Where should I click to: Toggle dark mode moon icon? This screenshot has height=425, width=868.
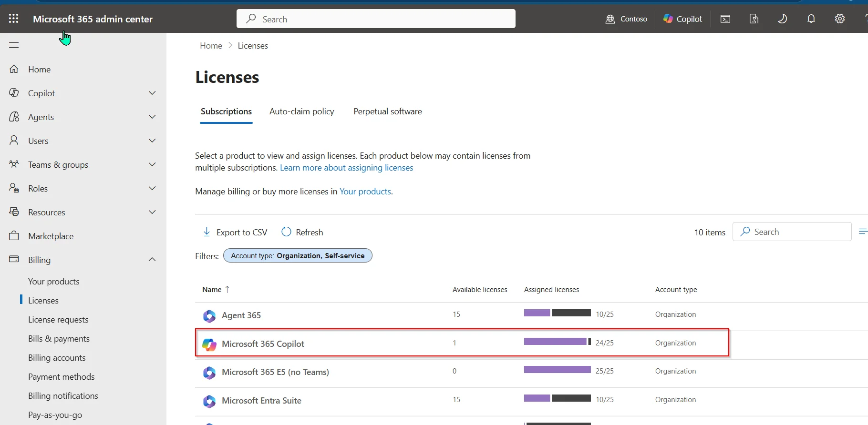click(783, 19)
